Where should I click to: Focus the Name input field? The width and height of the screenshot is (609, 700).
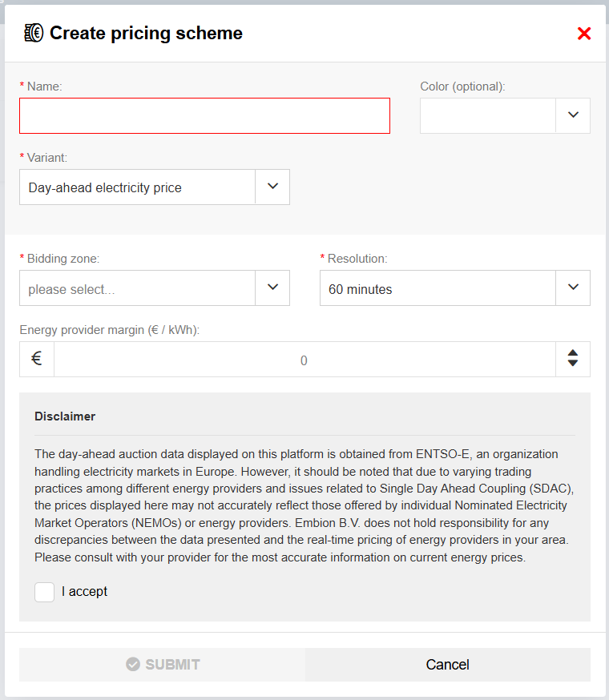coord(204,115)
